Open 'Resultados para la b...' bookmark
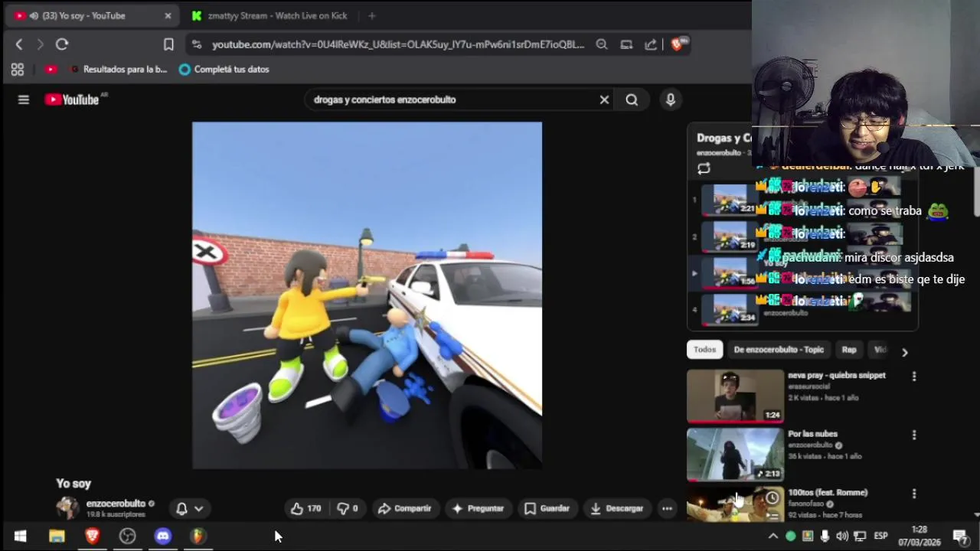Image resolution: width=980 pixels, height=551 pixels. coord(119,69)
